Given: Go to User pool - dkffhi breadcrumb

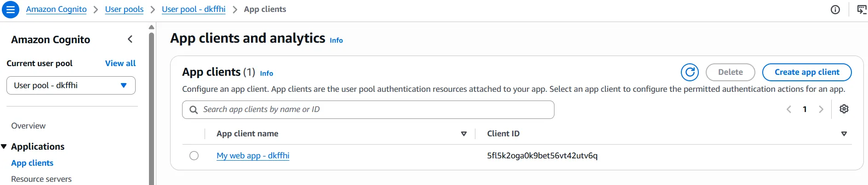Looking at the screenshot, I should (194, 9).
